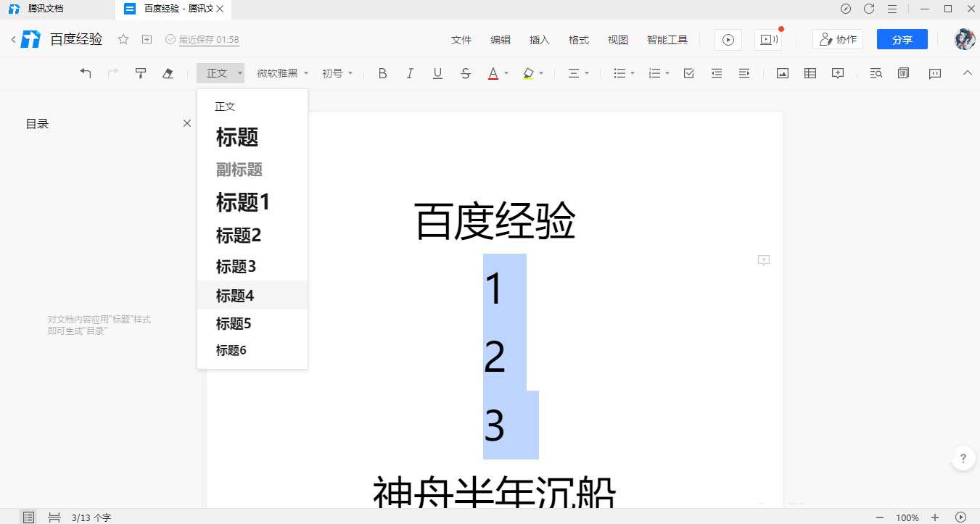
Task: Toggle the numbered list
Action: pos(654,73)
